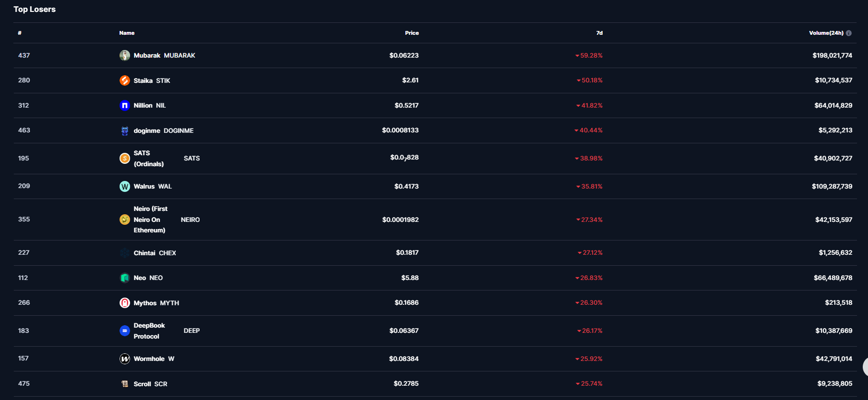The image size is (868, 400).
Task: Click the doginme coin icon
Action: (x=125, y=130)
